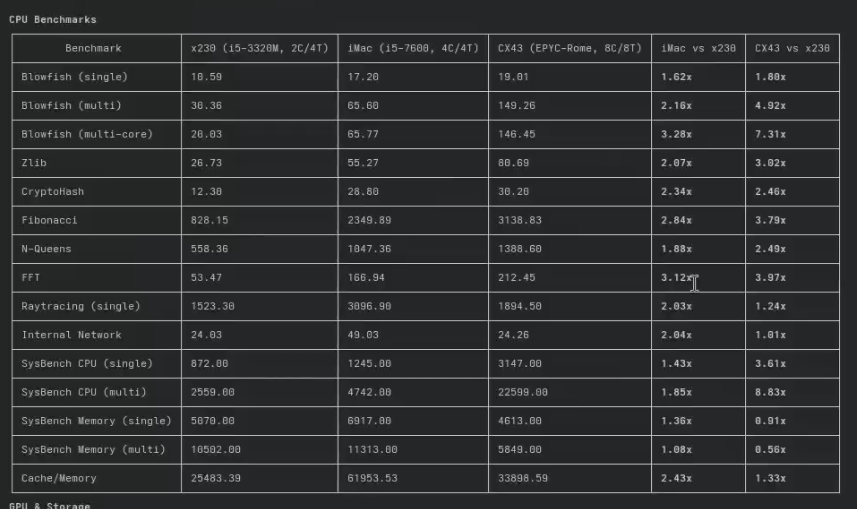
Task: Select the N-Queens row label
Action: click(46, 248)
